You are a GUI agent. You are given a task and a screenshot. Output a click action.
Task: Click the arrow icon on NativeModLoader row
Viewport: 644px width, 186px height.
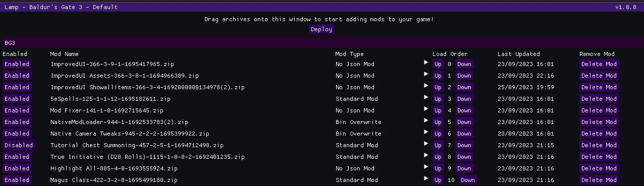pos(426,120)
